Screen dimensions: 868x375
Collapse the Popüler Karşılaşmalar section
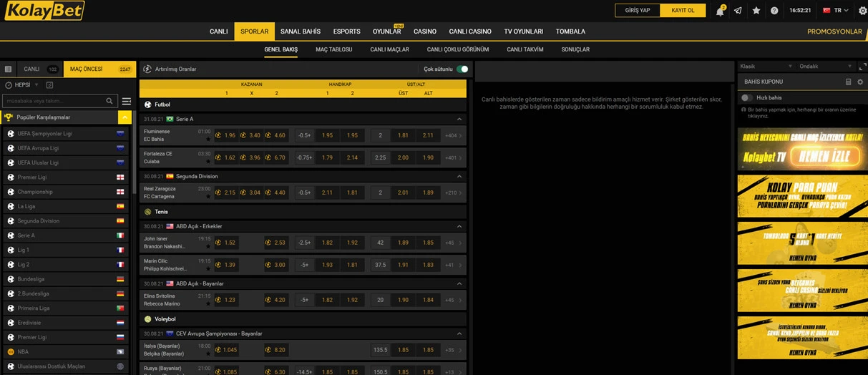pyautogui.click(x=125, y=117)
